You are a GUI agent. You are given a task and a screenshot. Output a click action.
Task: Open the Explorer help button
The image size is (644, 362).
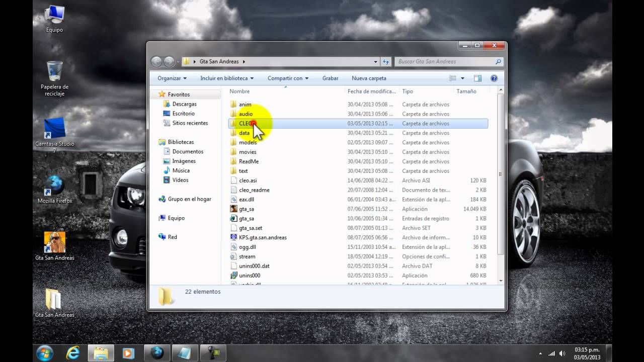pos(494,78)
